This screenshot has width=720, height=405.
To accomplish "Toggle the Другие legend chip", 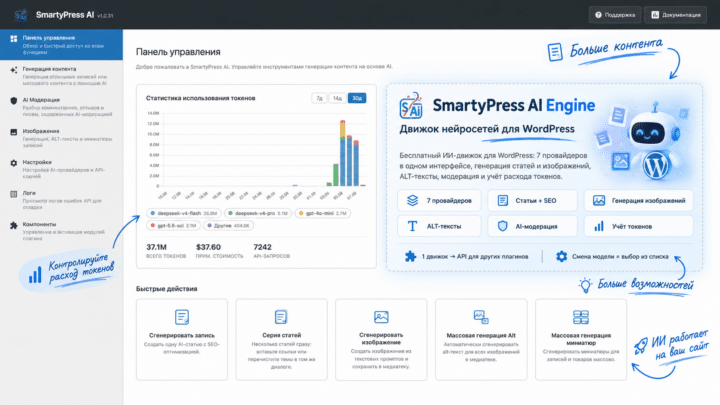I will click(x=228, y=225).
